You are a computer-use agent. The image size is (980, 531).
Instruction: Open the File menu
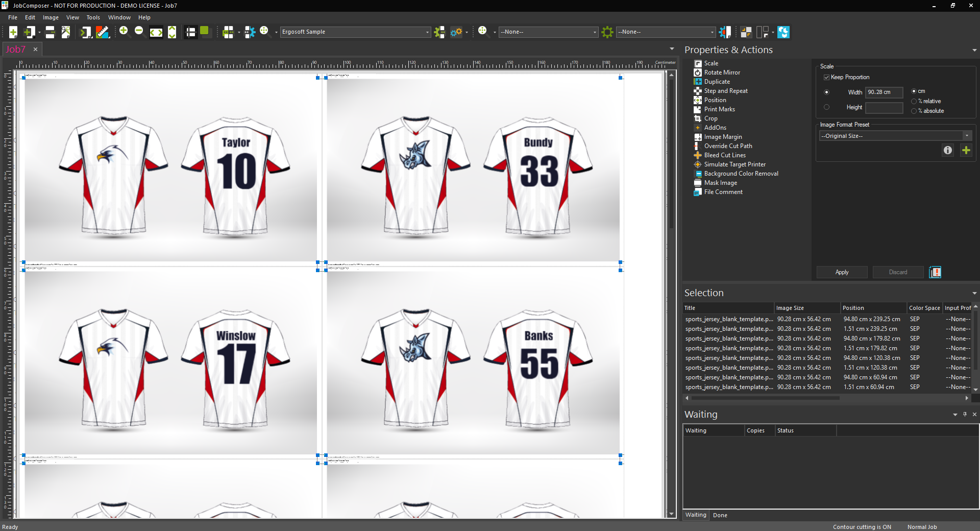click(x=13, y=17)
